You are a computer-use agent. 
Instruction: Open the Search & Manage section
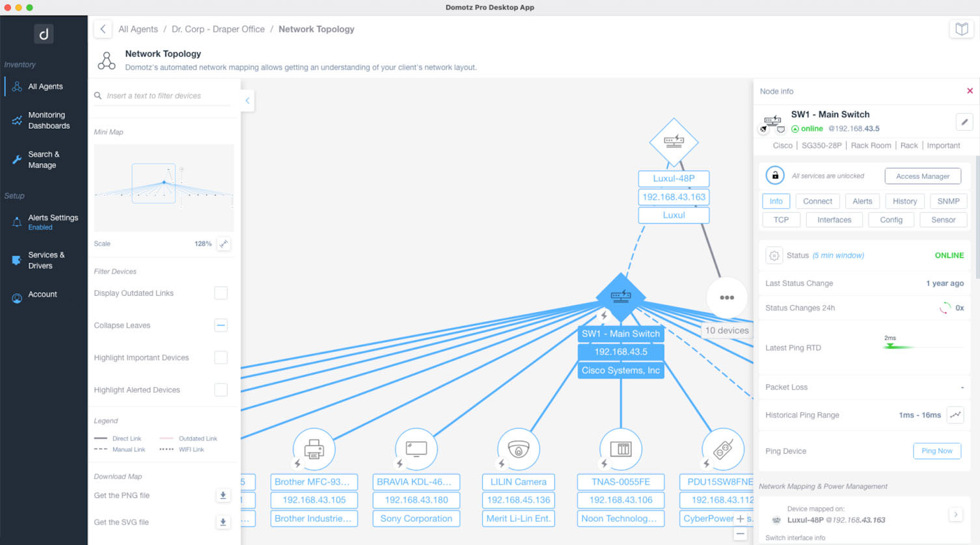pyautogui.click(x=44, y=159)
